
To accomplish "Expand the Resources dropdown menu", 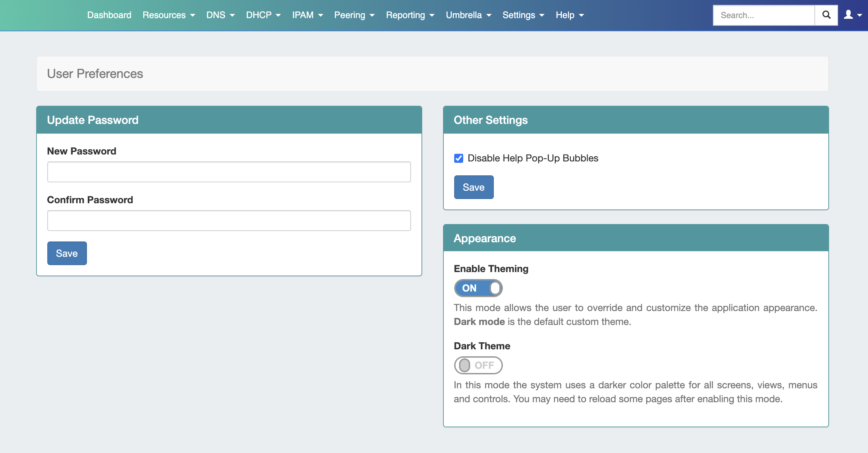I will coord(169,15).
